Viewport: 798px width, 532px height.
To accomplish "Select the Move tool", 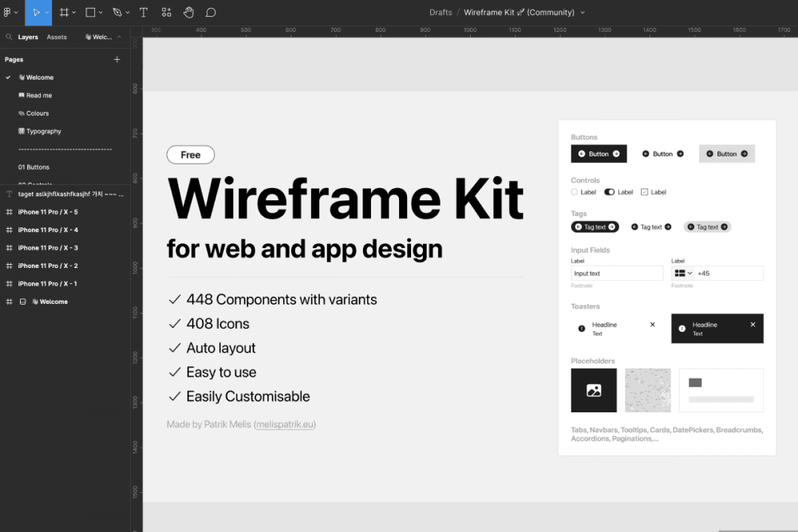I will coord(37,13).
